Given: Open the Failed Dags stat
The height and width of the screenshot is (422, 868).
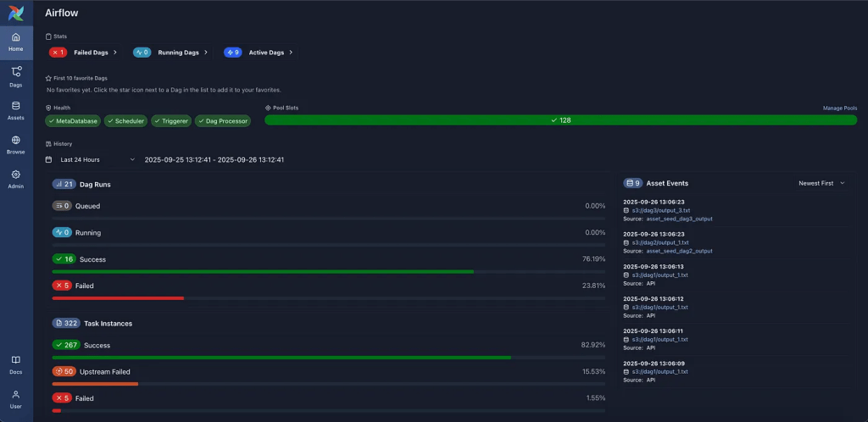Looking at the screenshot, I should tap(84, 53).
